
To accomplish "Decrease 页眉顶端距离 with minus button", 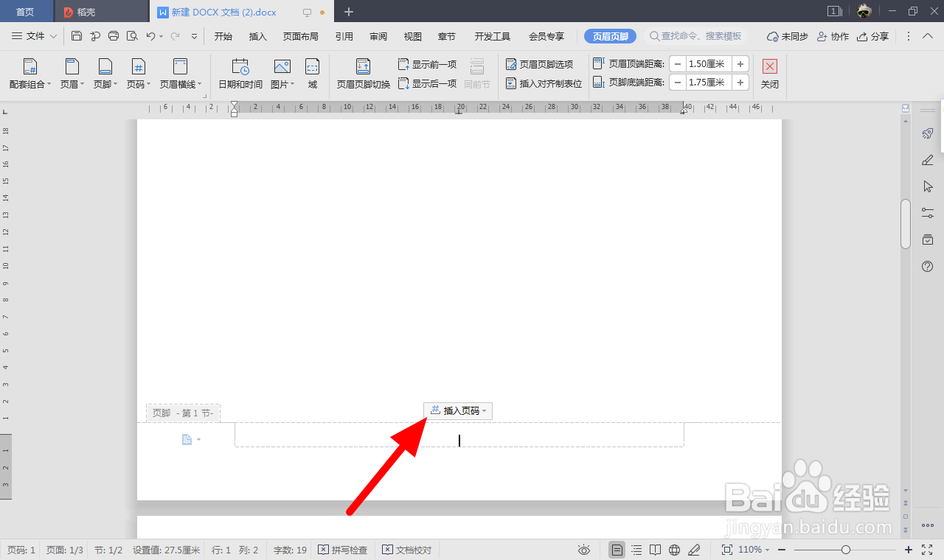I will 677,64.
